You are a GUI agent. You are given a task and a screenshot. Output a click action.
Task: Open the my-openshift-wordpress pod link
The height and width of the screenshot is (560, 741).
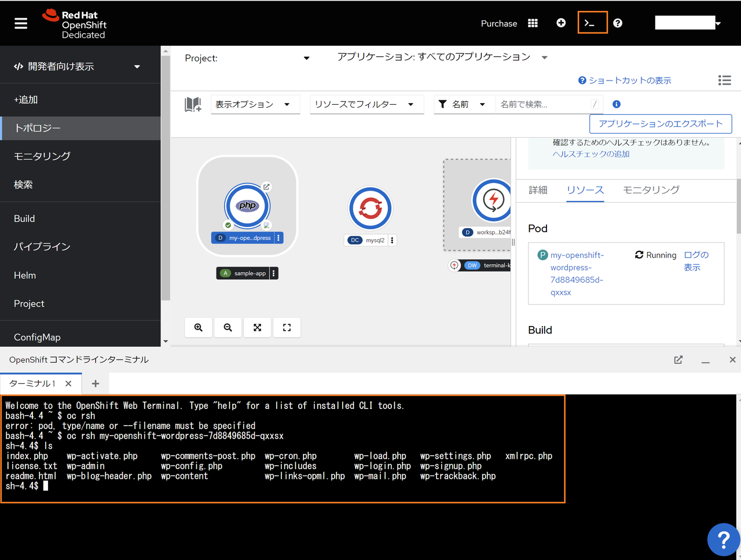point(577,273)
